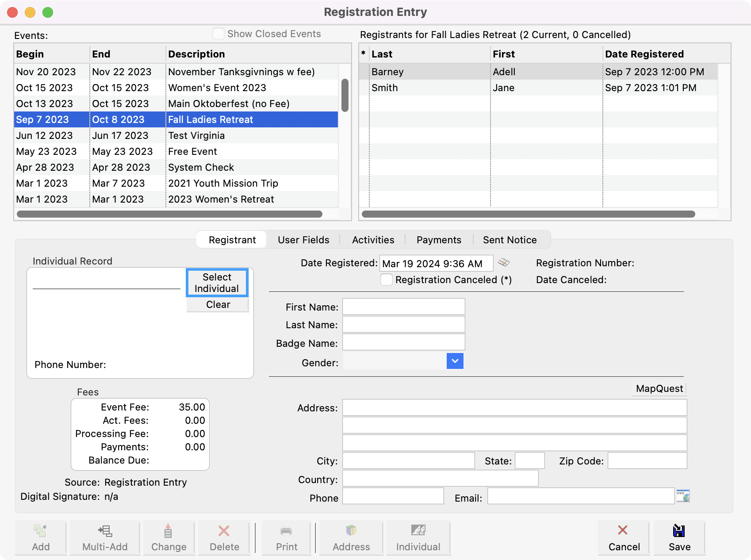The height and width of the screenshot is (560, 751).
Task: Click the MapQuest button
Action: pos(659,388)
